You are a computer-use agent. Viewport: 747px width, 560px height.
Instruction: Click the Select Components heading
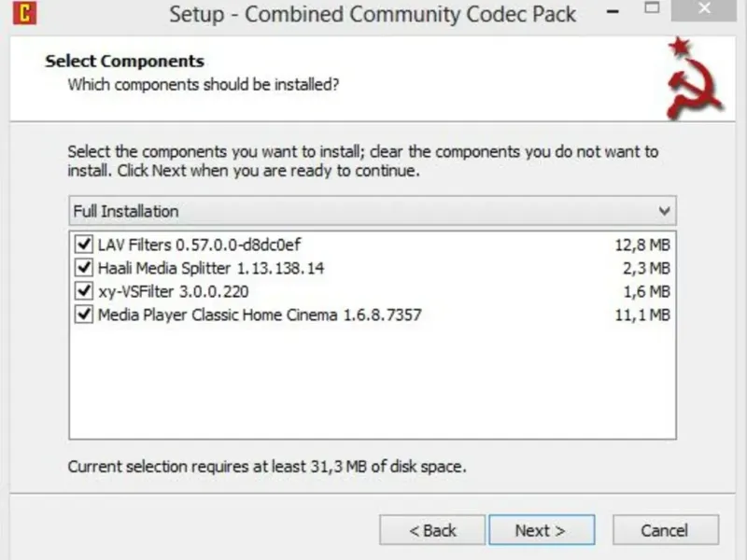[124, 62]
